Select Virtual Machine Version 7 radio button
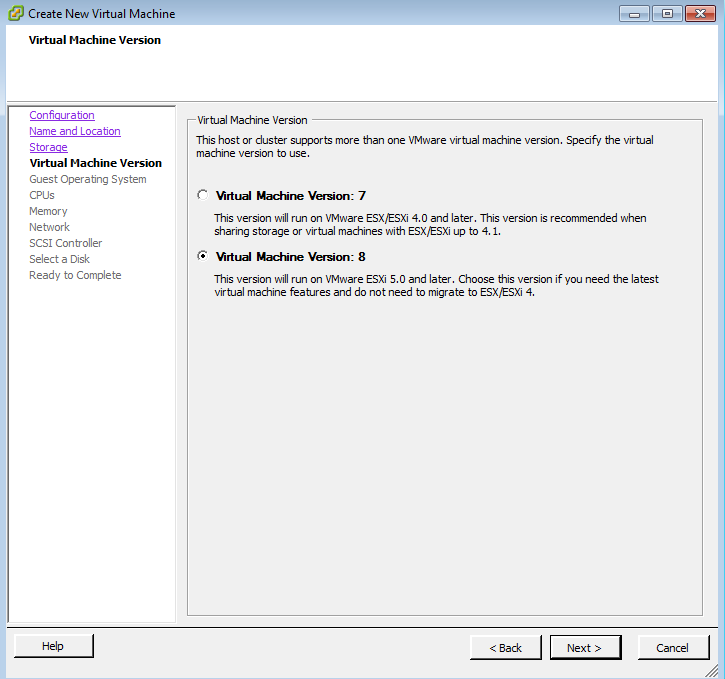The height and width of the screenshot is (679, 725). pos(203,195)
